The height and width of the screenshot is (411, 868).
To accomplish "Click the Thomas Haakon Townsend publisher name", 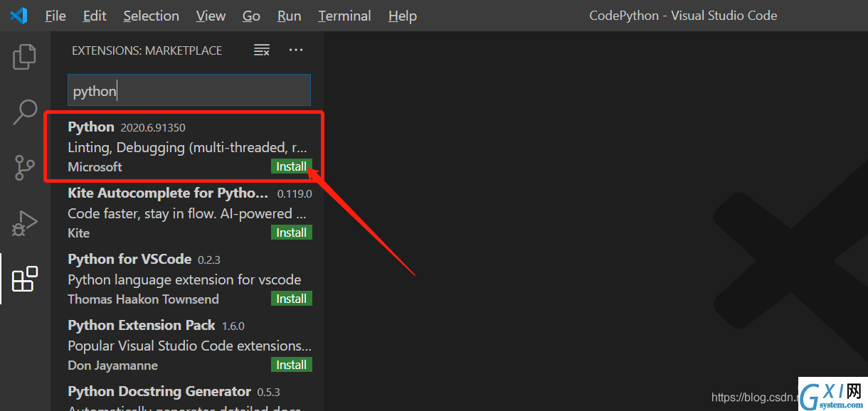I will point(143,299).
